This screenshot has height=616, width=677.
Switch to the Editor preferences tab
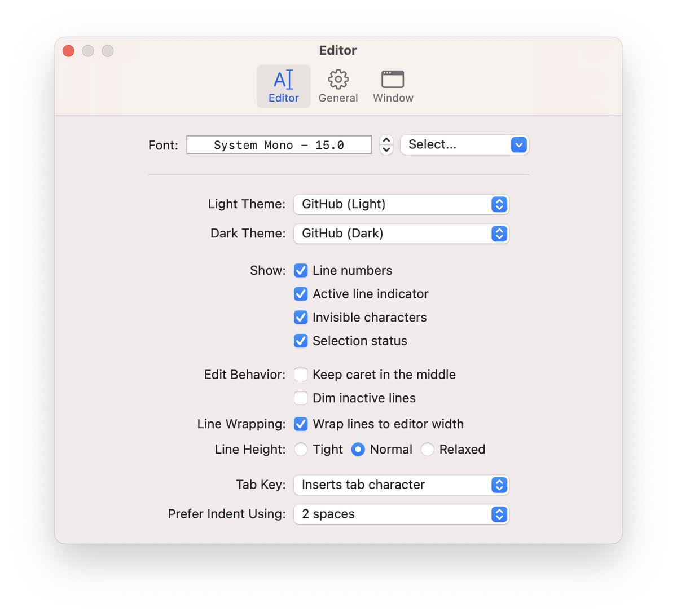coord(283,86)
